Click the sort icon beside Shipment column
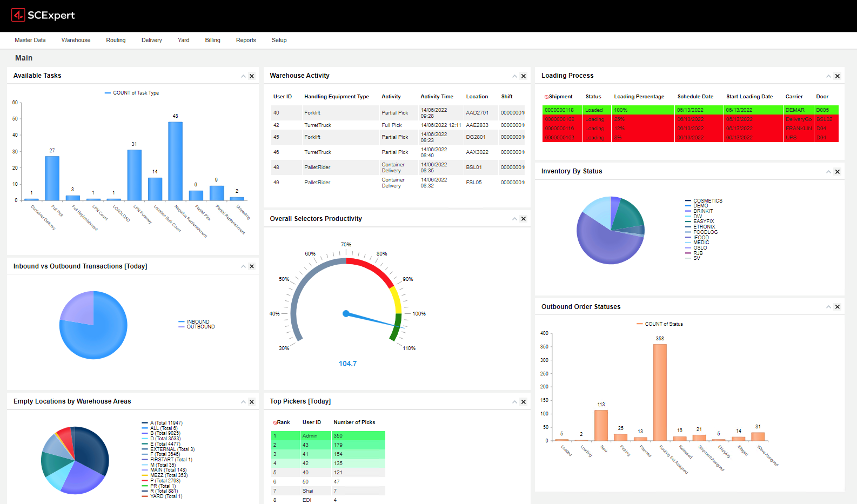Viewport: 857px width, 504px height. pyautogui.click(x=546, y=97)
